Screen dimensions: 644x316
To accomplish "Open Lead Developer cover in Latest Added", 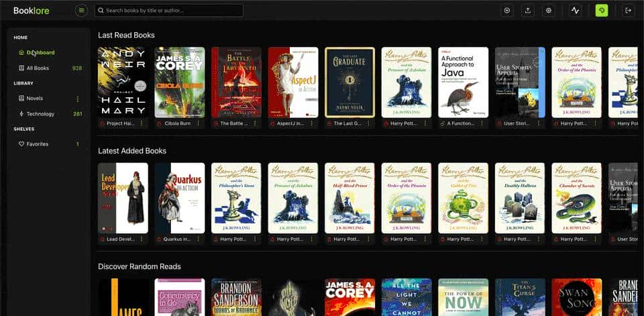I will coord(123,198).
